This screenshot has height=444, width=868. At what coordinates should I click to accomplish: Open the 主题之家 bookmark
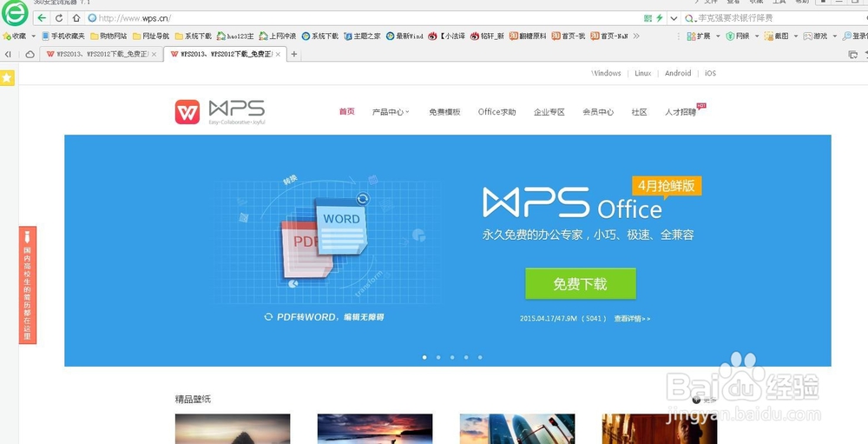363,36
